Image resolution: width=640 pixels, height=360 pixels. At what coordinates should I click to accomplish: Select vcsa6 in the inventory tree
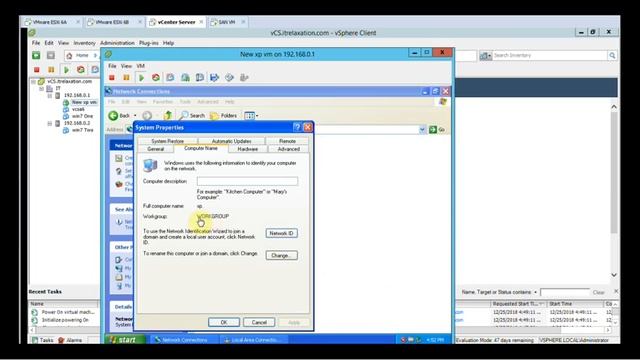click(x=78, y=109)
